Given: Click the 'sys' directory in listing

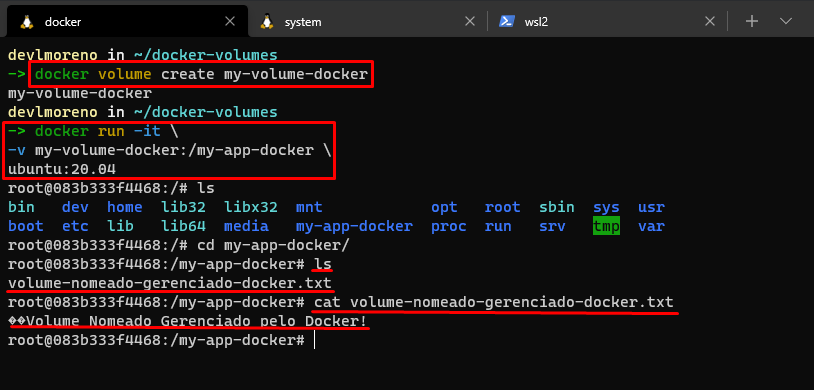Looking at the screenshot, I should (x=606, y=207).
